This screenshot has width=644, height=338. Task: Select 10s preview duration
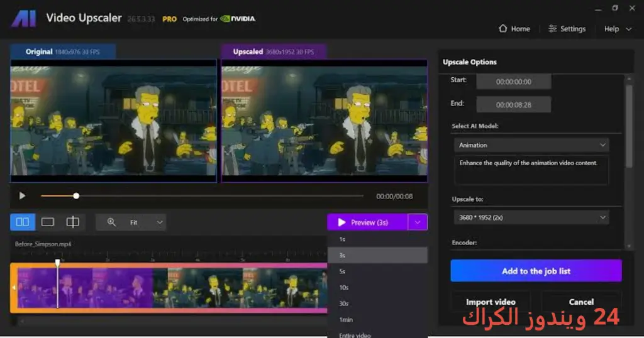(x=377, y=287)
